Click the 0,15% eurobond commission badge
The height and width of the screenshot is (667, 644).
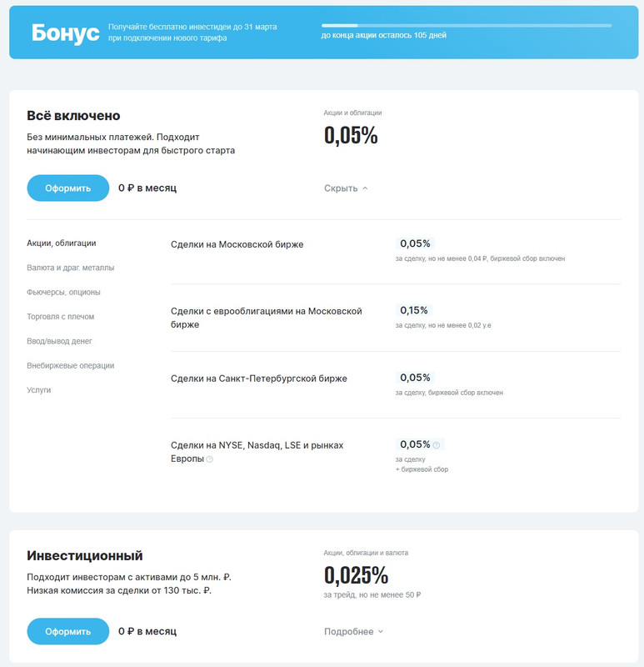tap(413, 310)
